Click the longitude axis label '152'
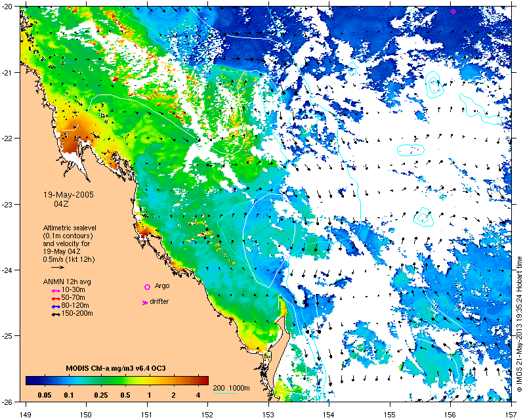 207,415
